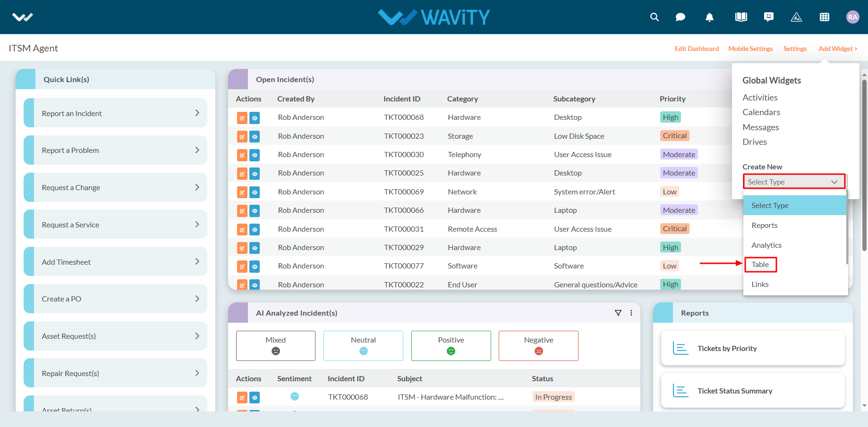Click Sentiment column header in AI Analyzed table

click(294, 378)
